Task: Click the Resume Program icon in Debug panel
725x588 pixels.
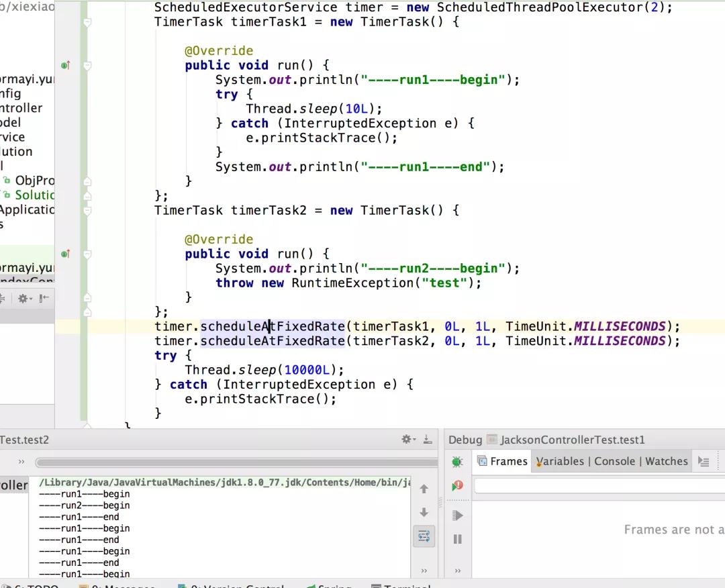Action: click(457, 515)
